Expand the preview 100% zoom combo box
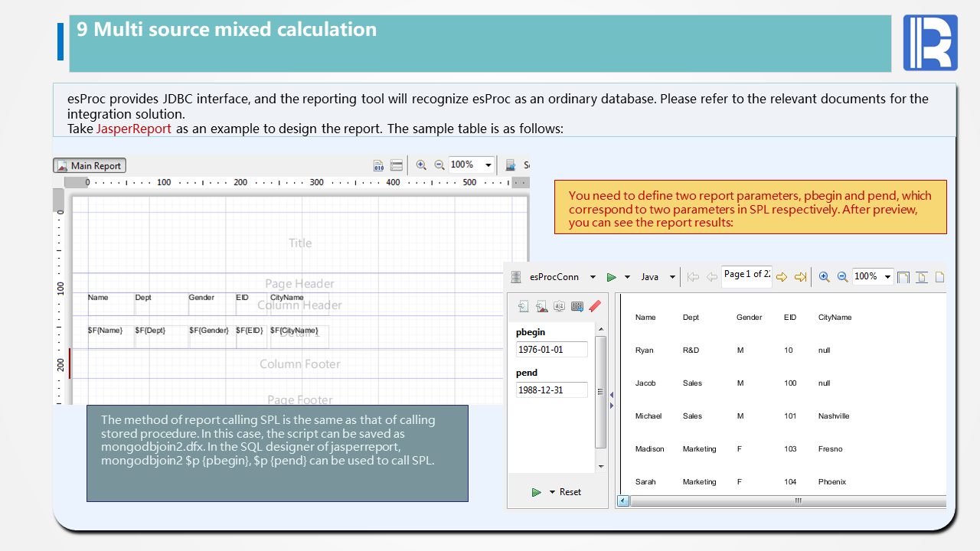 (x=888, y=277)
